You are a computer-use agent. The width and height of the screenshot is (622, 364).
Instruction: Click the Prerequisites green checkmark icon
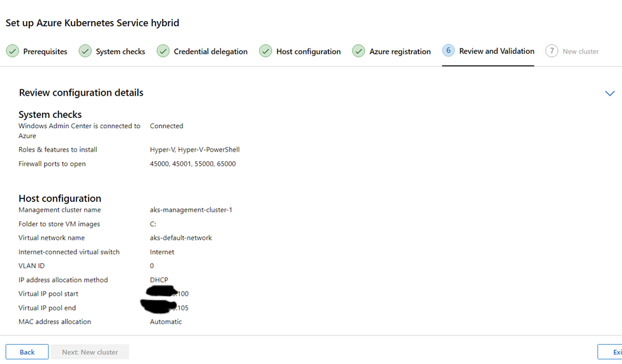pos(12,51)
